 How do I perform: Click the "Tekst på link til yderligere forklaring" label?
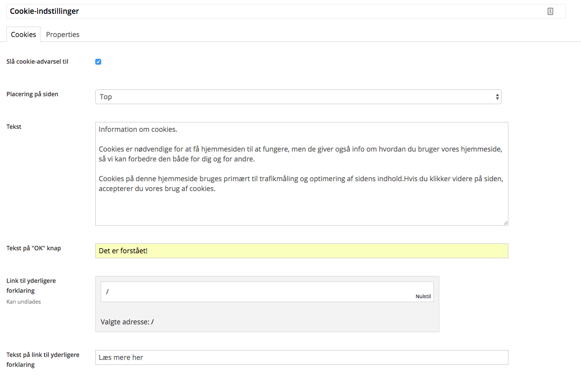pyautogui.click(x=42, y=359)
